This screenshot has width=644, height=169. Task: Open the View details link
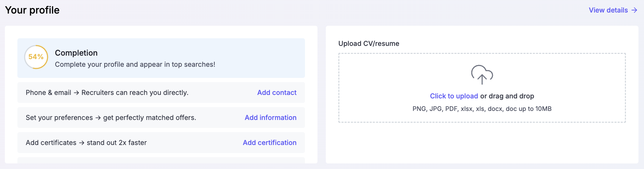point(608,10)
